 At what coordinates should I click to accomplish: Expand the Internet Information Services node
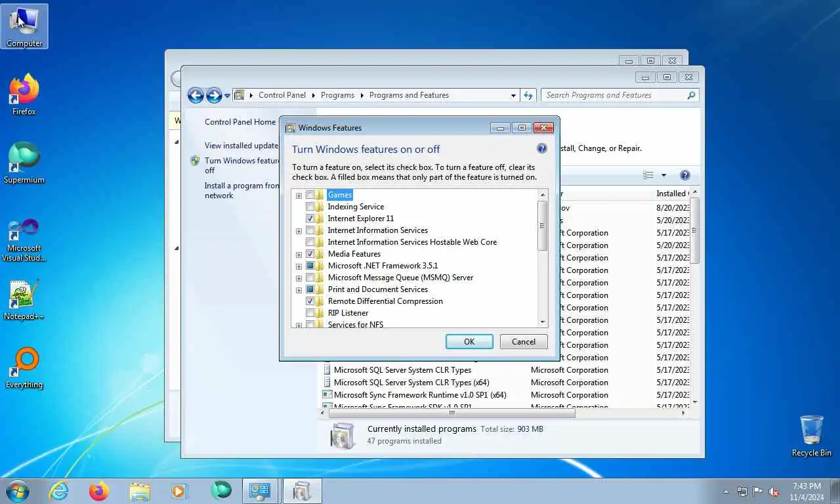click(299, 231)
